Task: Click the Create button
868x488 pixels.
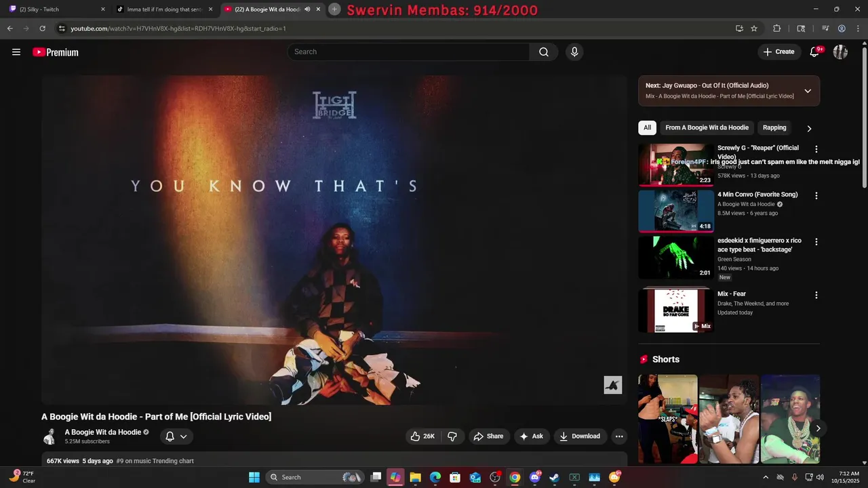Action: coord(778,52)
